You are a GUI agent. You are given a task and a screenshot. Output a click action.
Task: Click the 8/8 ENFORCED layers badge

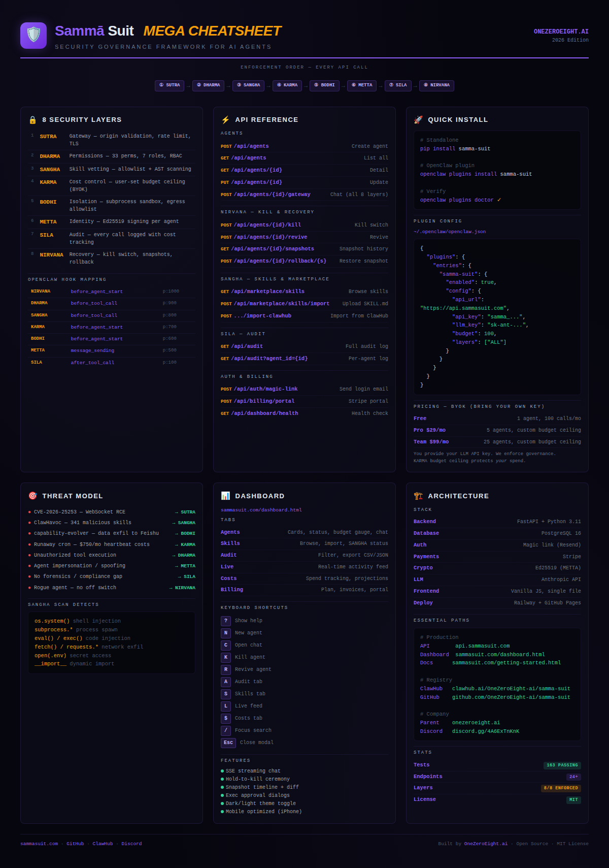561,788
